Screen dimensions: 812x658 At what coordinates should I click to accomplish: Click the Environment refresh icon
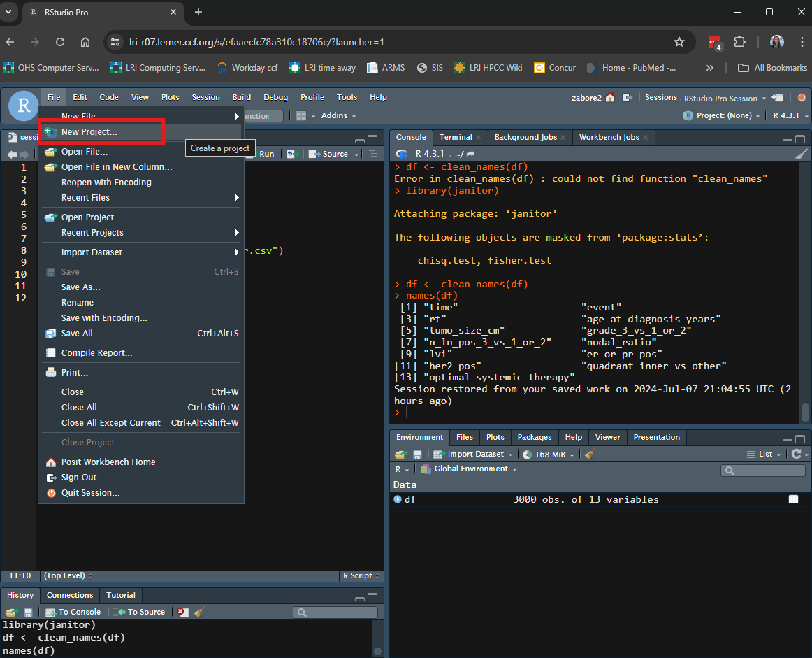click(797, 455)
